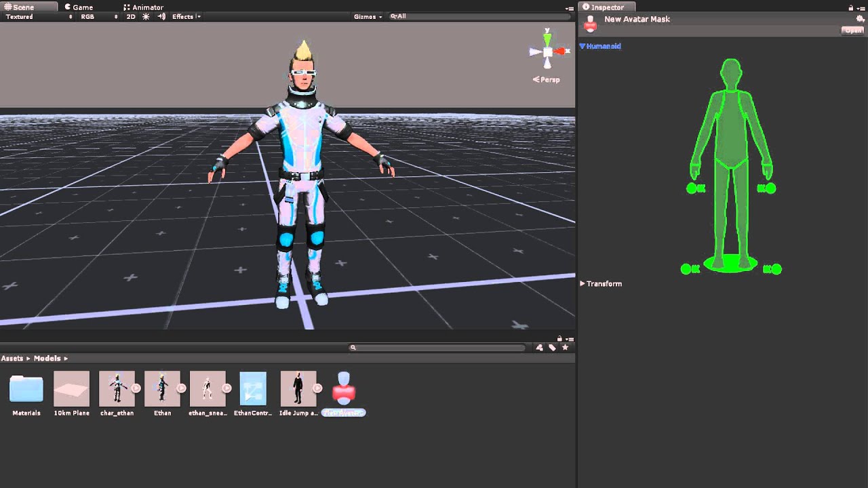Expand the ethan_sneak asset arrow
This screenshot has height=488, width=868.
(x=227, y=388)
